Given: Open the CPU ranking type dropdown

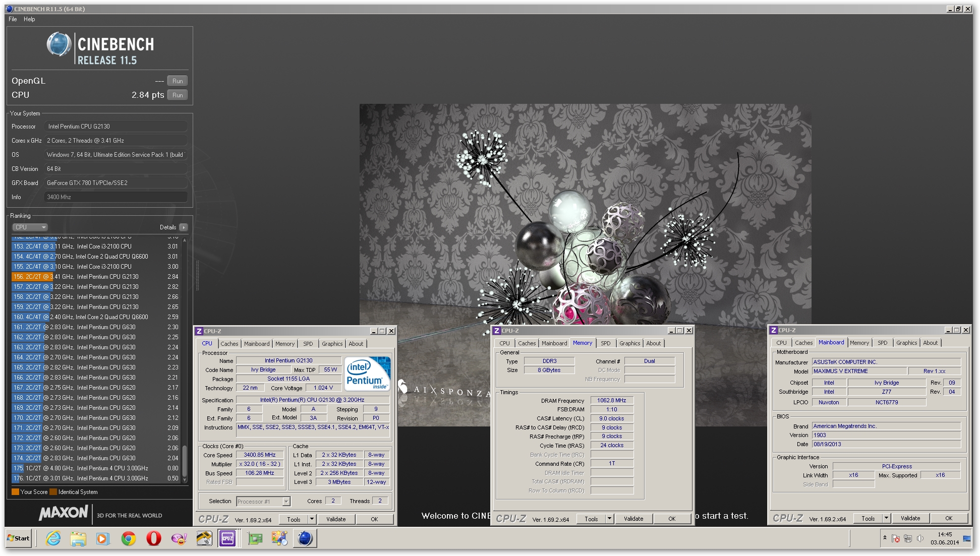Looking at the screenshot, I should (30, 227).
